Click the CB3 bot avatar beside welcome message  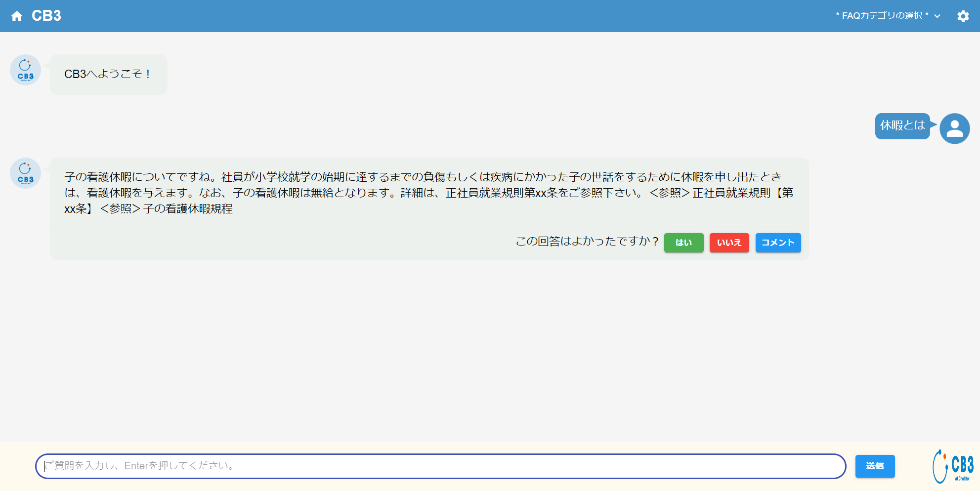coord(25,70)
